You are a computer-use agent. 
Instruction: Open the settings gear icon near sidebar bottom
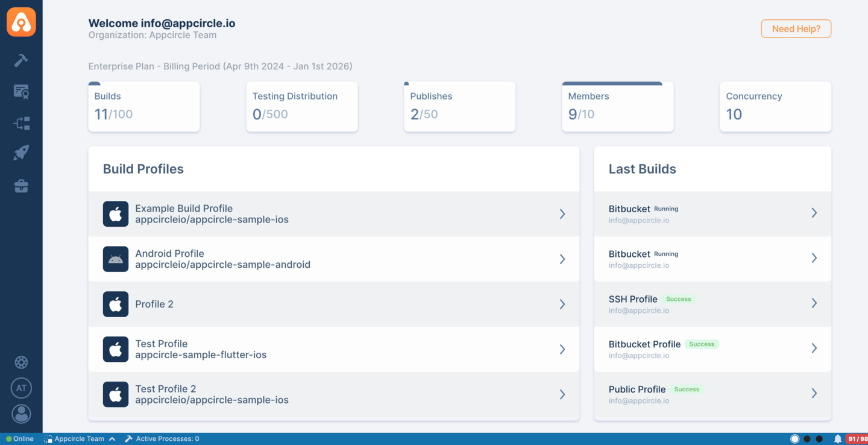pos(21,362)
